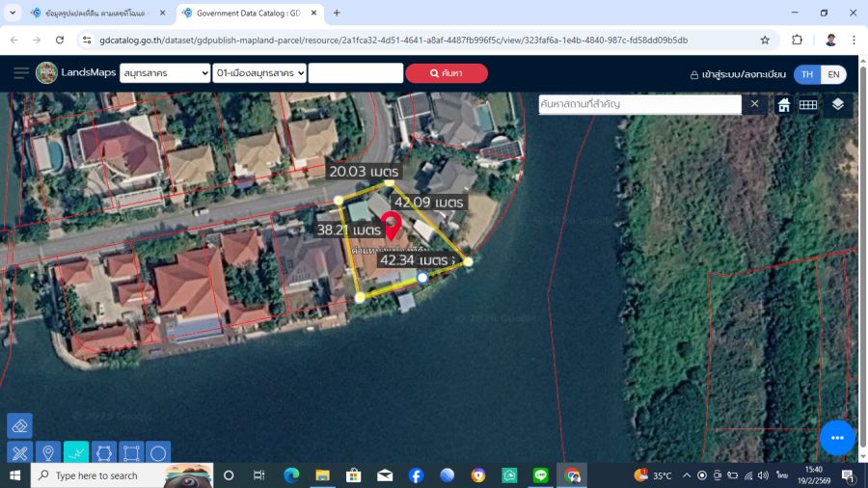The image size is (868, 488).
Task: Click the grid icon beside the home icon
Action: (x=808, y=104)
